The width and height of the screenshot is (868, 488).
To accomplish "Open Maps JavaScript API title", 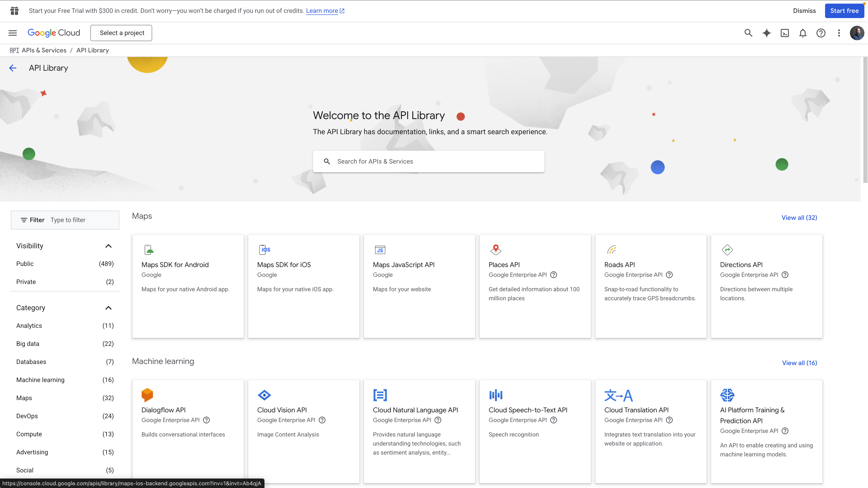I will [x=404, y=265].
